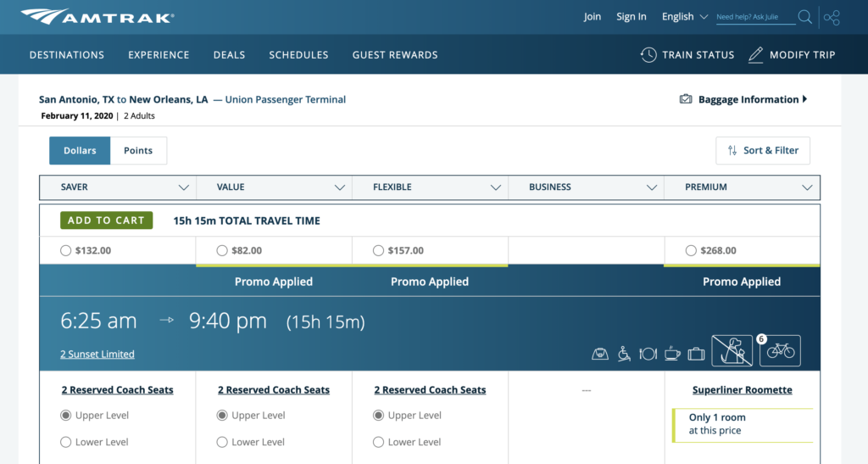Open the 2 Sunset Limited link
Screen dimensions: 868x464
click(x=97, y=355)
